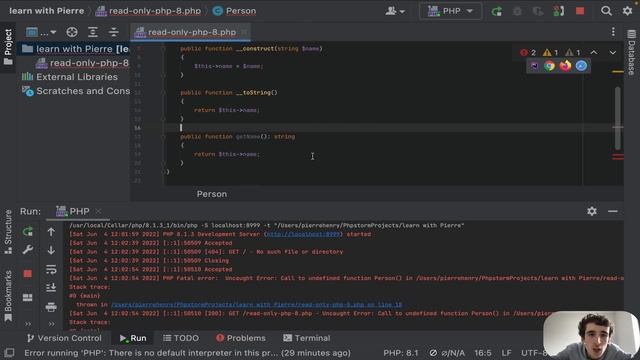Open run configuration wrench icon in Run panel
640x360 pixels.
[x=28, y=249]
